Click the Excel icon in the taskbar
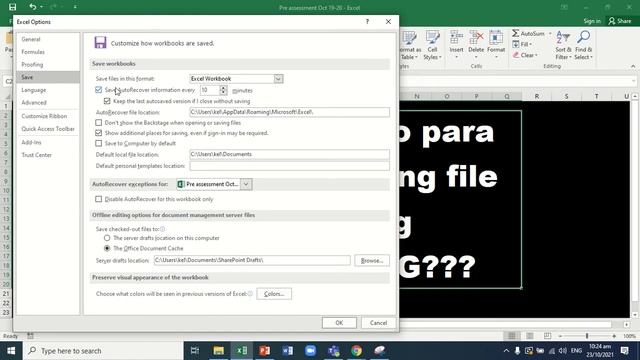The image size is (640, 360). (x=242, y=351)
